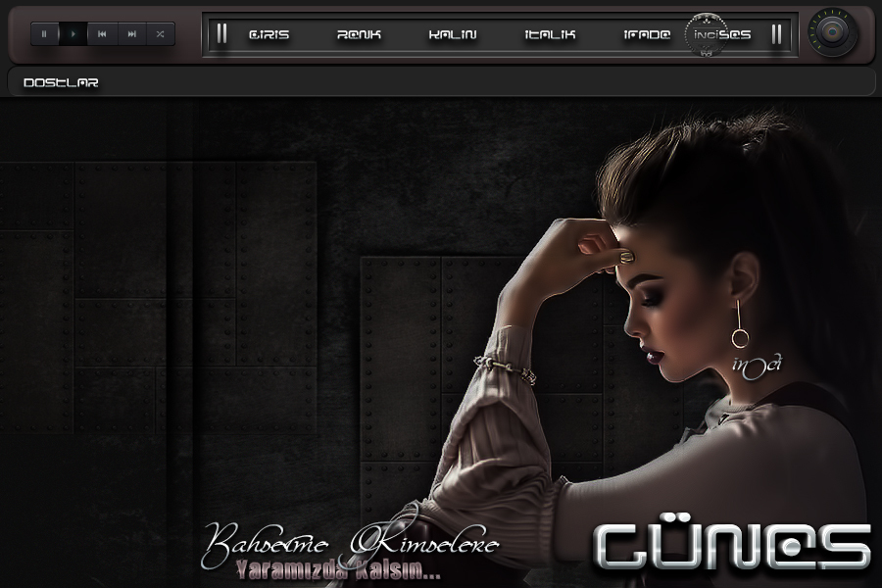882x588 pixels.
Task: Open the RENK color option
Action: (359, 34)
